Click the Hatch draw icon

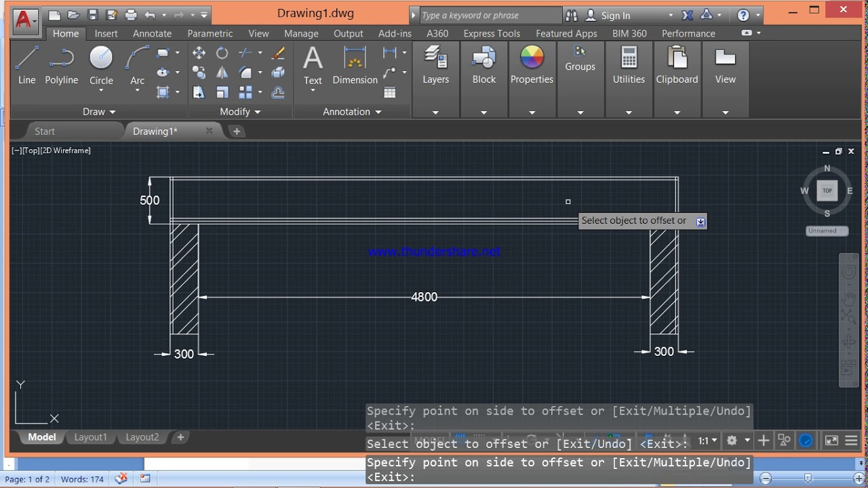163,92
